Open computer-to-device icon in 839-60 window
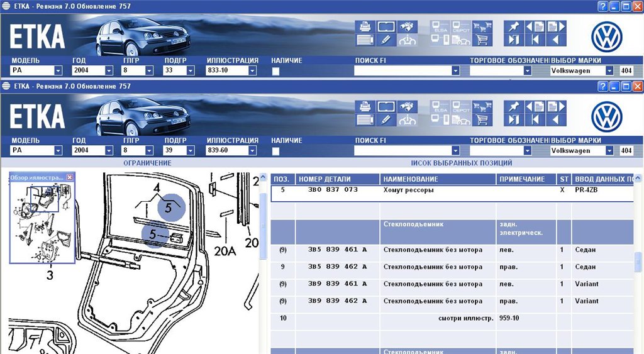This screenshot has width=644, height=354. (440, 120)
